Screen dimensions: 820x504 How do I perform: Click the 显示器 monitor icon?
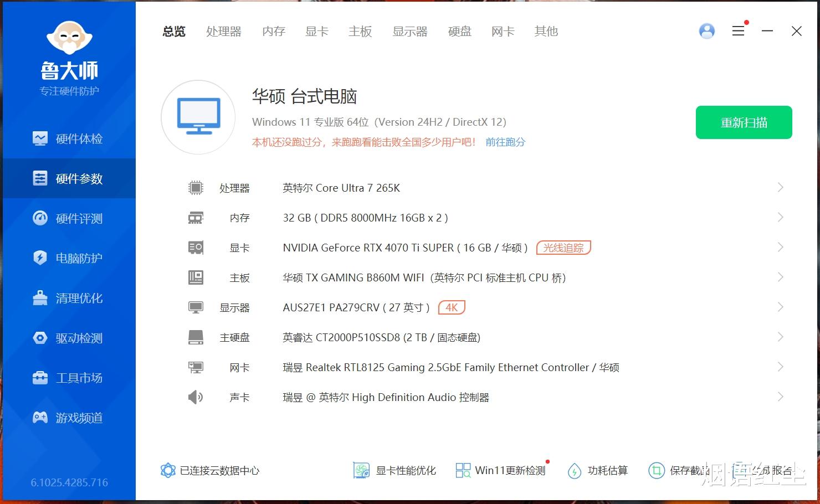point(196,307)
